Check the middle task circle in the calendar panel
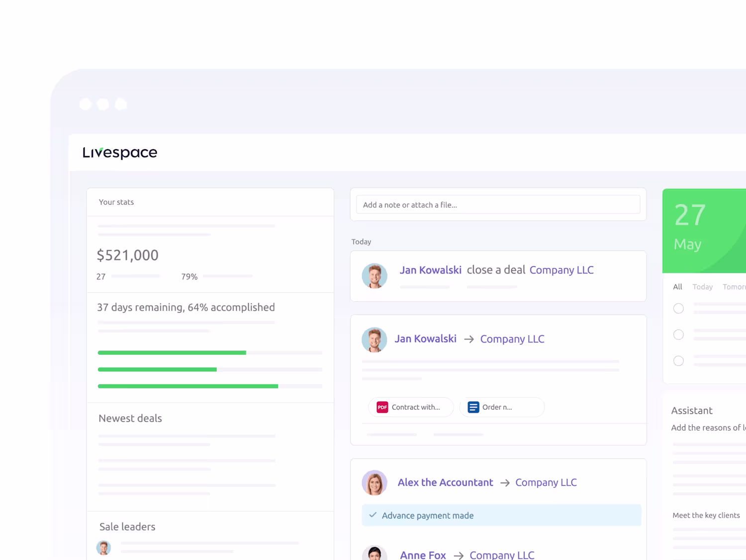746x560 pixels. point(678,335)
